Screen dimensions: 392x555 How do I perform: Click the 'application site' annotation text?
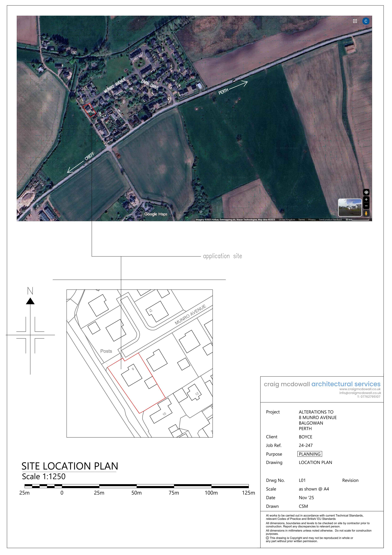(x=222, y=256)
